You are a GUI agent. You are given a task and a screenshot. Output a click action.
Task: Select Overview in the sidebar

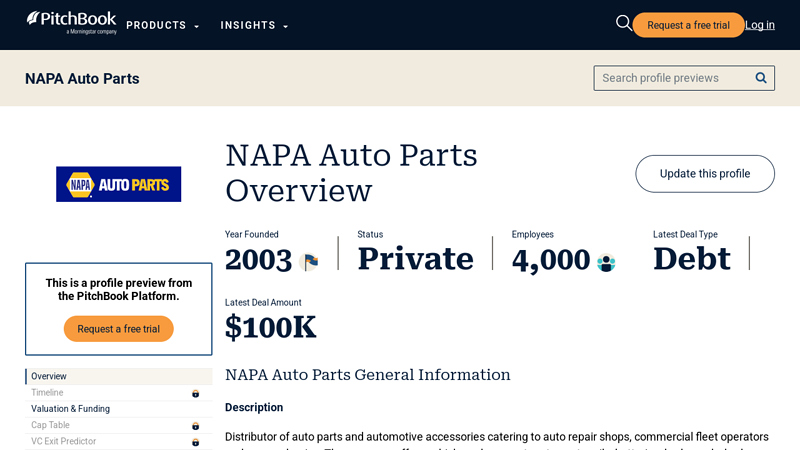click(118, 376)
